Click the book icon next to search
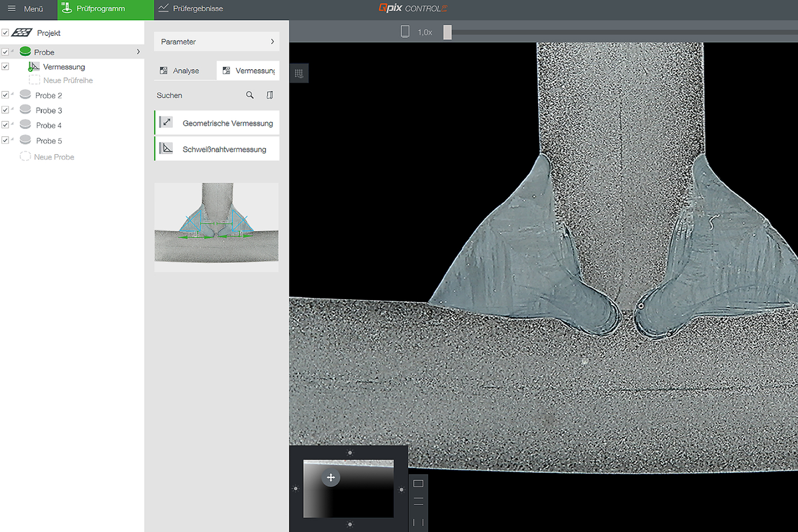The width and height of the screenshot is (798, 532). [269, 95]
